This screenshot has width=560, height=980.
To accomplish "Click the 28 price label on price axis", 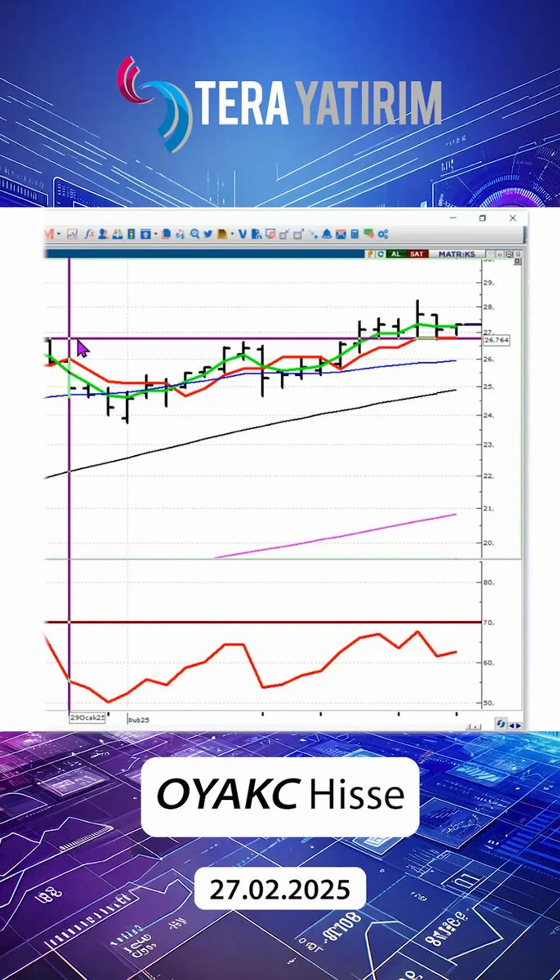I will [489, 307].
